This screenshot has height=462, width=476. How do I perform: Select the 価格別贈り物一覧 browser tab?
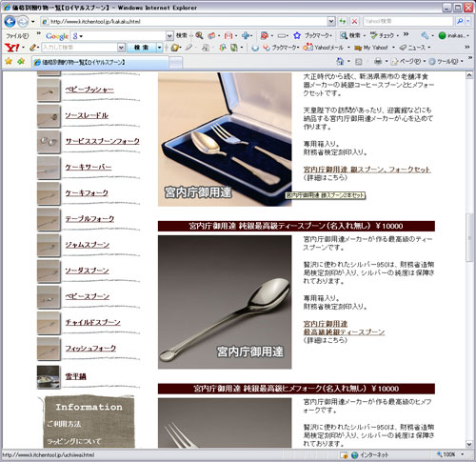point(100,62)
